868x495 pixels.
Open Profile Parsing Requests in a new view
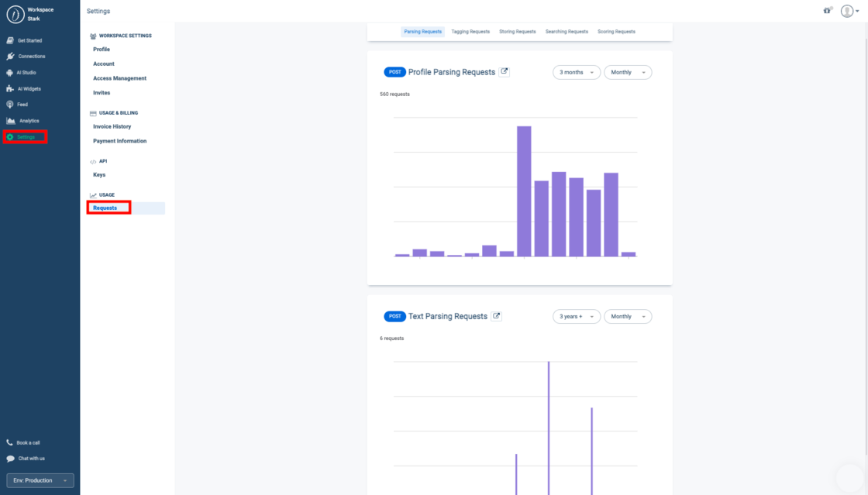(x=505, y=70)
